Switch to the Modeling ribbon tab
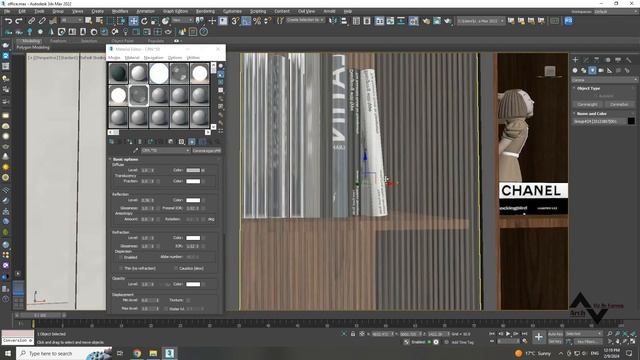Viewport: 640px width, 360px height. point(31,41)
